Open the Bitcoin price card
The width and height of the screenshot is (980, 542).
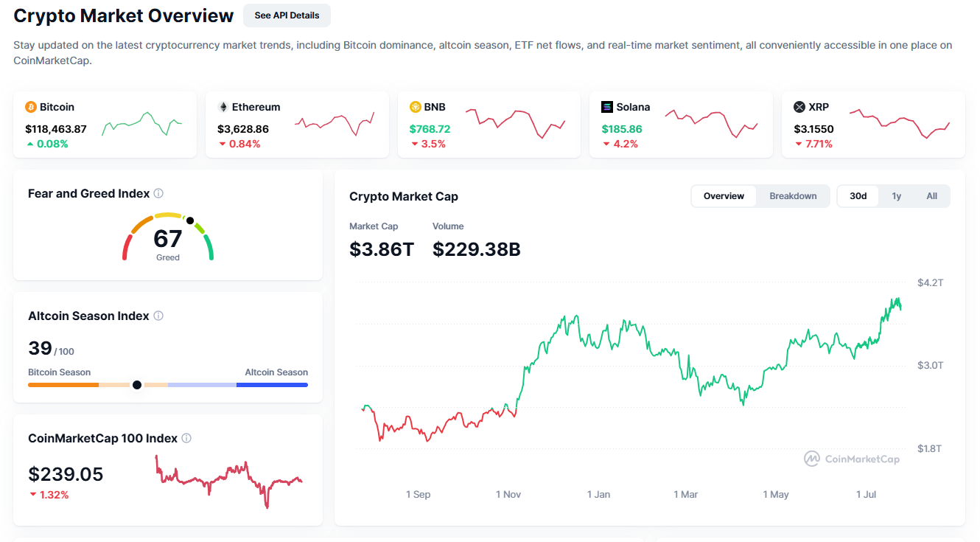pos(105,125)
